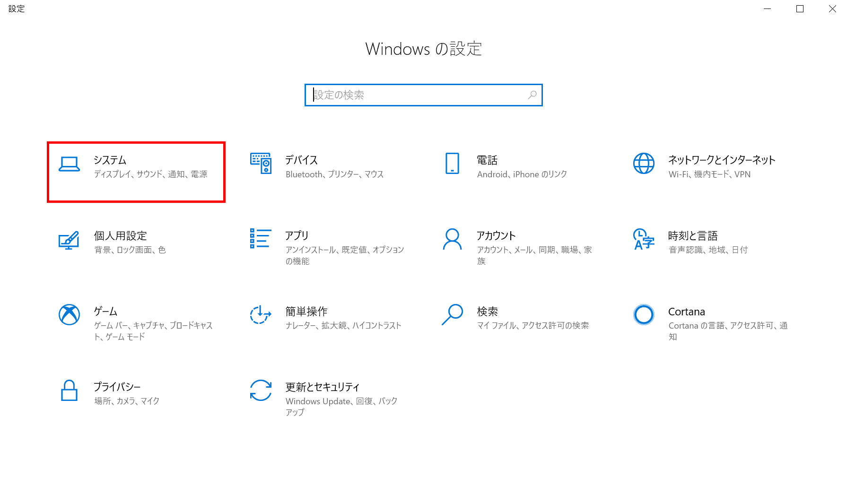
Task: Open ゲーム settings title
Action: coord(105,312)
